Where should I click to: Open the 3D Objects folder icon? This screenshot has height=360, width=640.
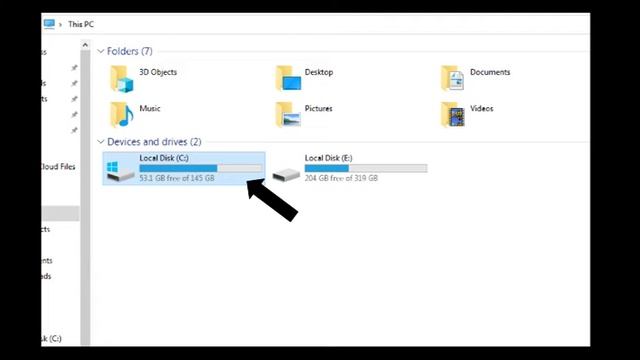122,79
